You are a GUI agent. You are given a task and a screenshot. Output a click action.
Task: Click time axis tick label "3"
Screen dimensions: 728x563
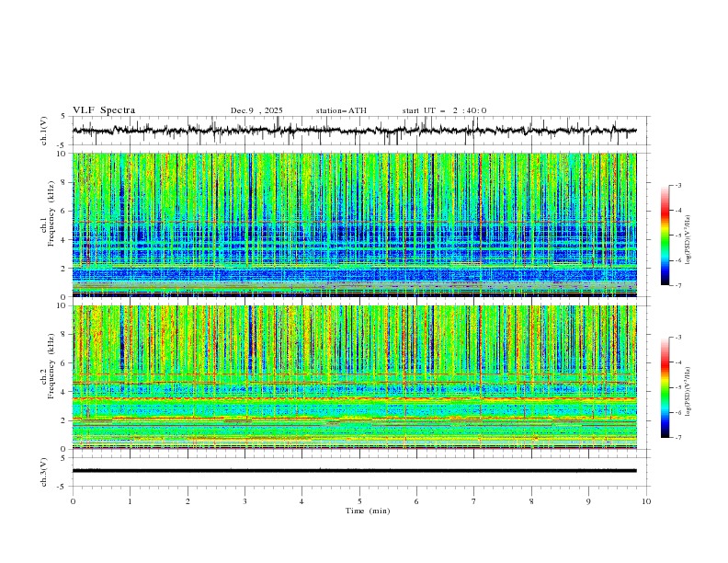245,501
